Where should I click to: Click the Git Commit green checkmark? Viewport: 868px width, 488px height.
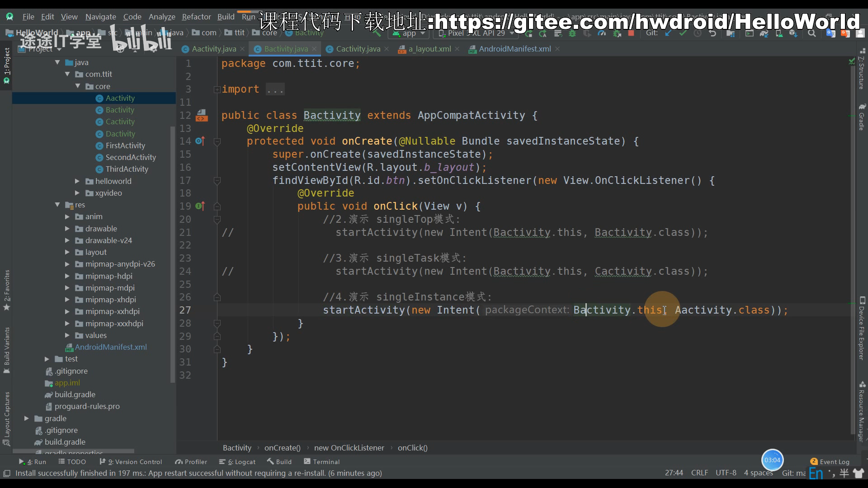point(683,33)
